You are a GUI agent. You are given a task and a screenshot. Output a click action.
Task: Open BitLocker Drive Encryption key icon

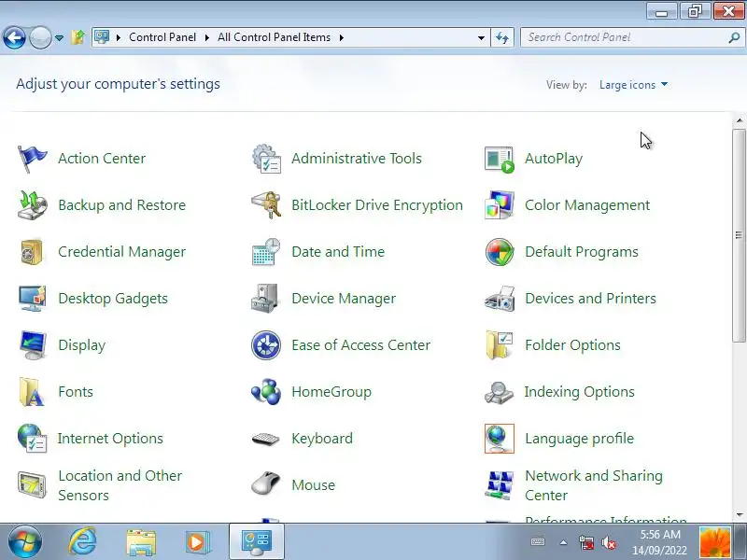click(266, 205)
